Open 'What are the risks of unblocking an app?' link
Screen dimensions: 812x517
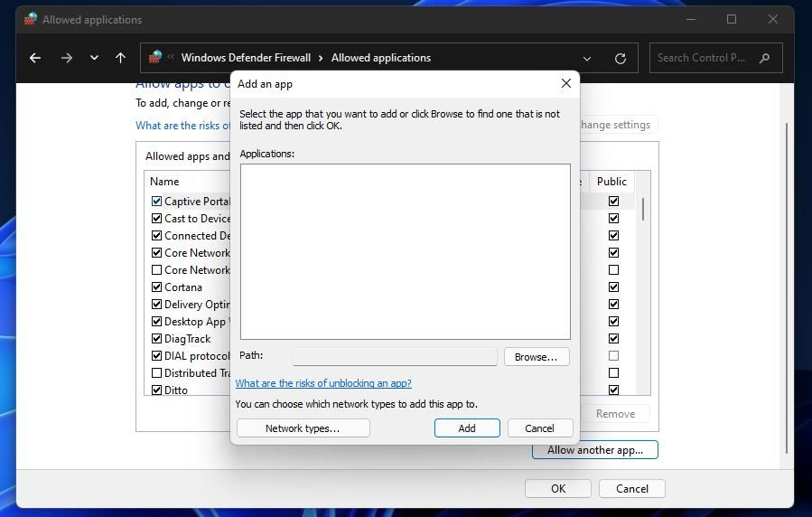pos(323,383)
